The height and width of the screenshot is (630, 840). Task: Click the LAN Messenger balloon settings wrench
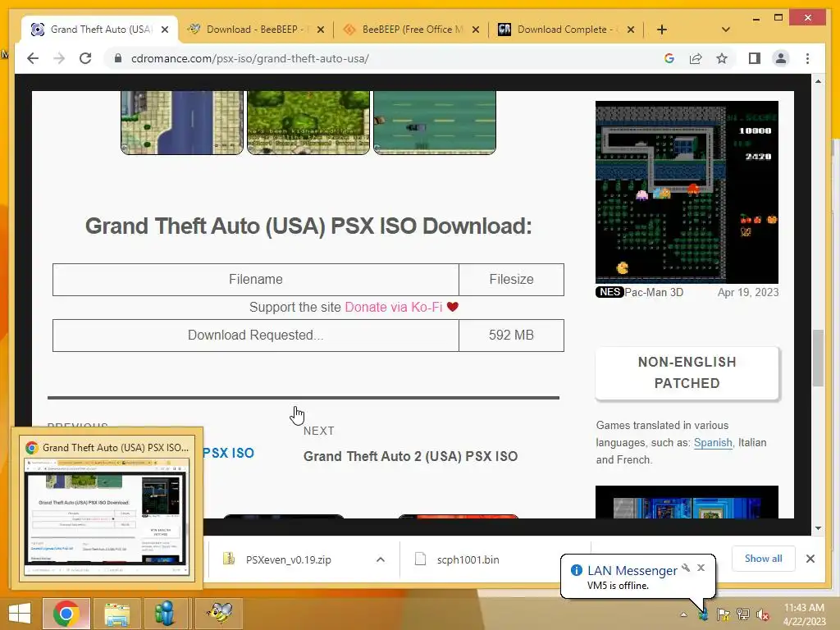point(686,568)
